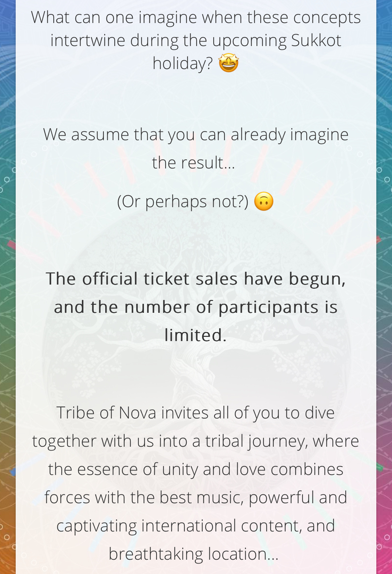This screenshot has height=574, width=392.
Task: Click the word 'holiday?' in the question
Action: click(x=183, y=63)
